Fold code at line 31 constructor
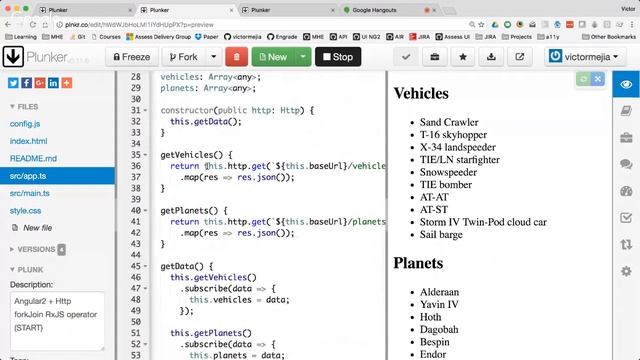 (145, 110)
